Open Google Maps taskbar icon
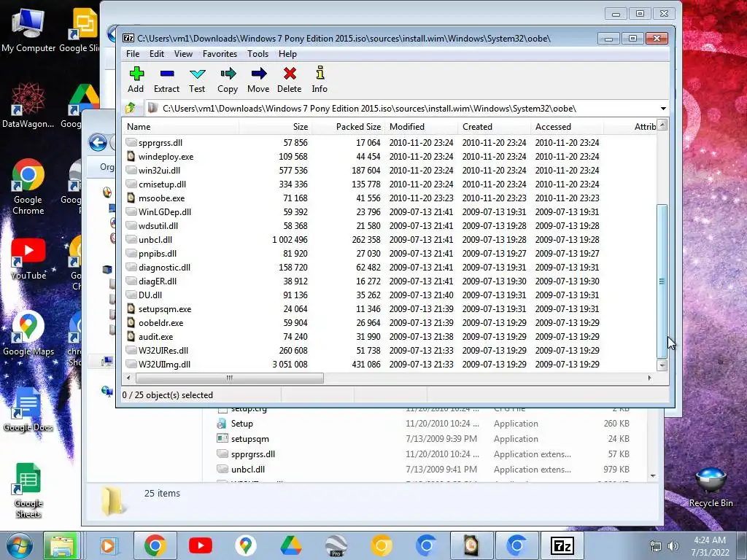Screen dimensions: 747x560 coord(245,545)
